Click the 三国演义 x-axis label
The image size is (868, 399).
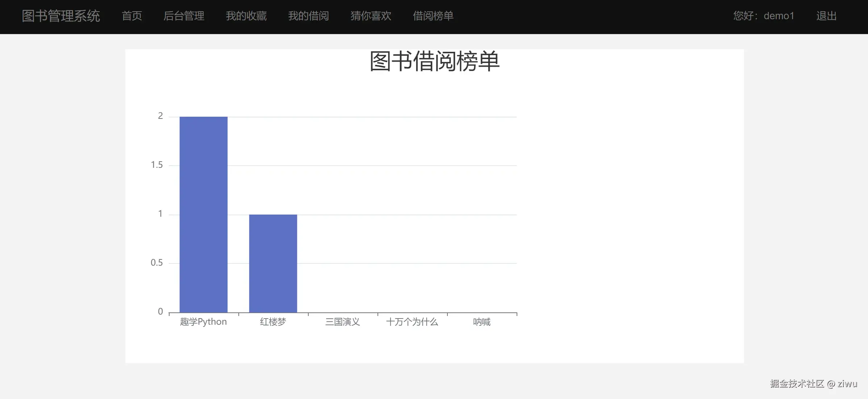click(342, 322)
